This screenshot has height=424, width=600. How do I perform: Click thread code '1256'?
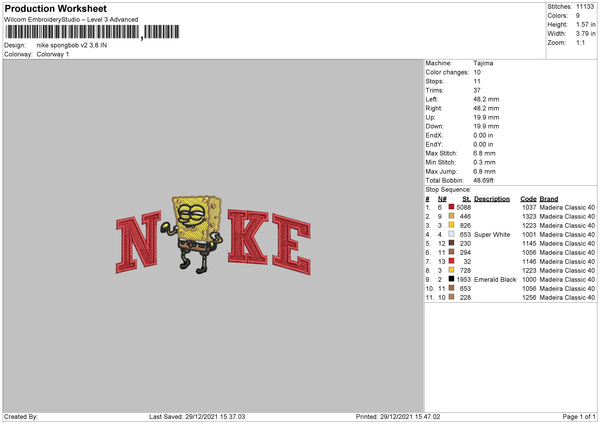pyautogui.click(x=529, y=297)
